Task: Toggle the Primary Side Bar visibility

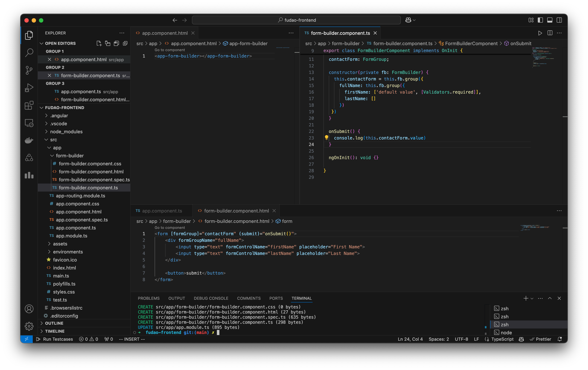Action: 540,20
